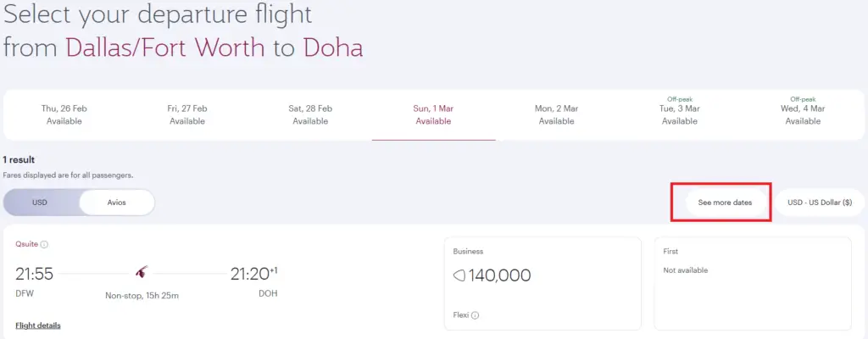This screenshot has width=868, height=339.
Task: Click the Qatar Airways oryx logo
Action: pyautogui.click(x=142, y=273)
